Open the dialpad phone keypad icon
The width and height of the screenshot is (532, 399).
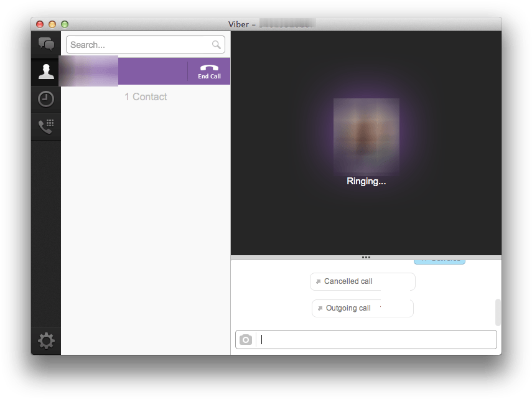click(x=46, y=126)
